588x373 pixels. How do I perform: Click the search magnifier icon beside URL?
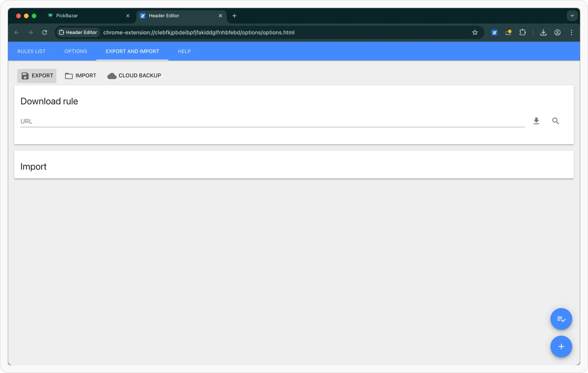point(555,121)
